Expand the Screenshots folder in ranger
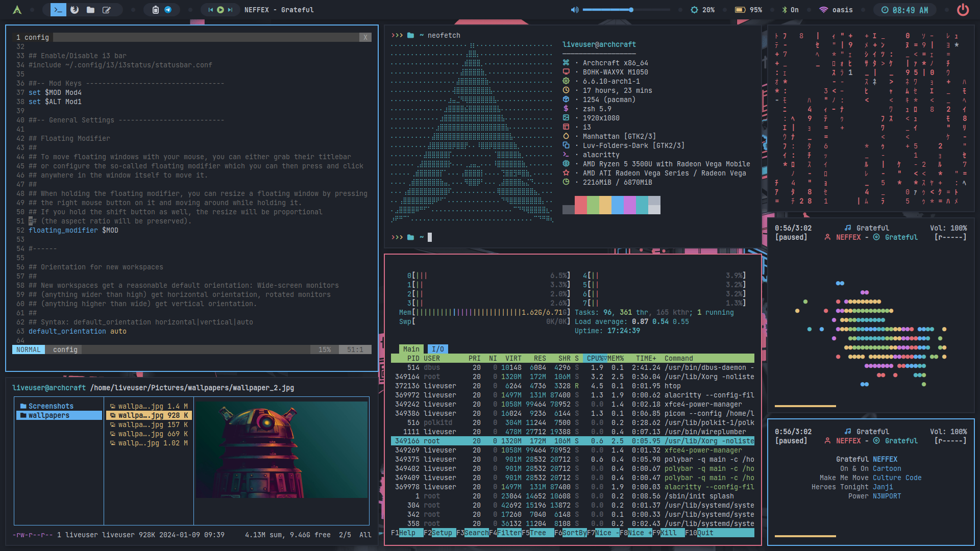 [x=51, y=406]
